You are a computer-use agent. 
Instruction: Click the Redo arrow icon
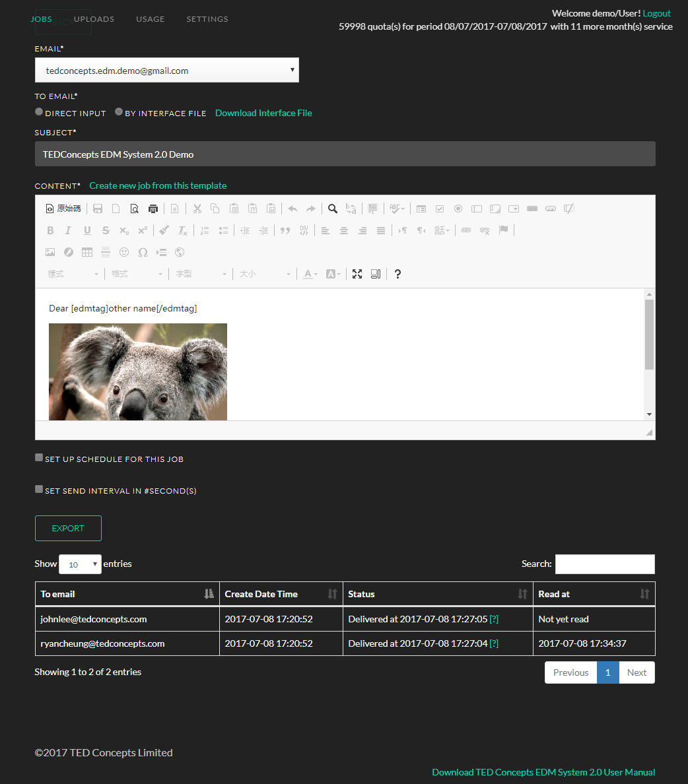[311, 209]
